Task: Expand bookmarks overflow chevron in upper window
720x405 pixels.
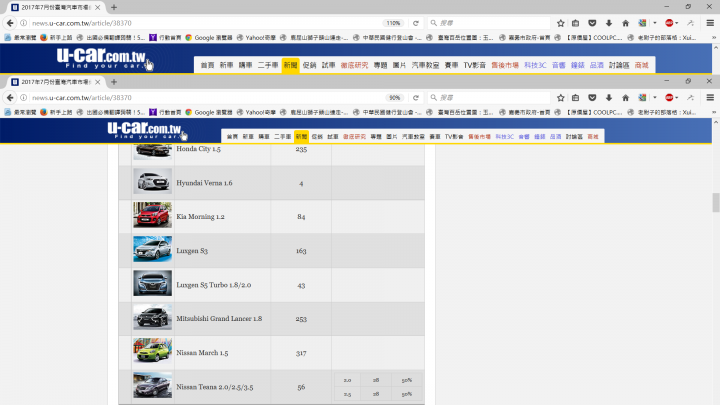Action: pos(714,38)
